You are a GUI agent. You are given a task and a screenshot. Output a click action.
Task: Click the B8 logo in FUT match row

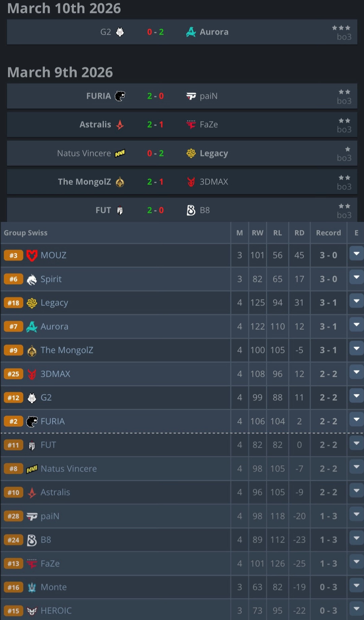(x=191, y=210)
